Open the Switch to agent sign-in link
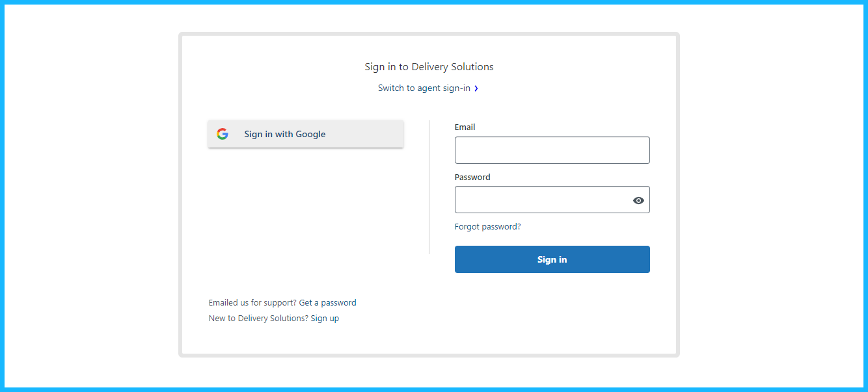This screenshot has width=868, height=392. coord(424,88)
